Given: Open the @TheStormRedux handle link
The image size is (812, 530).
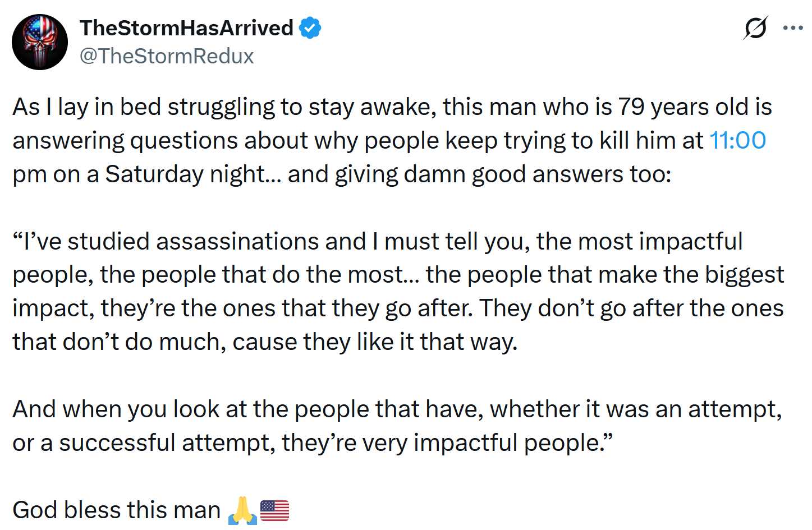Looking at the screenshot, I should (x=167, y=56).
